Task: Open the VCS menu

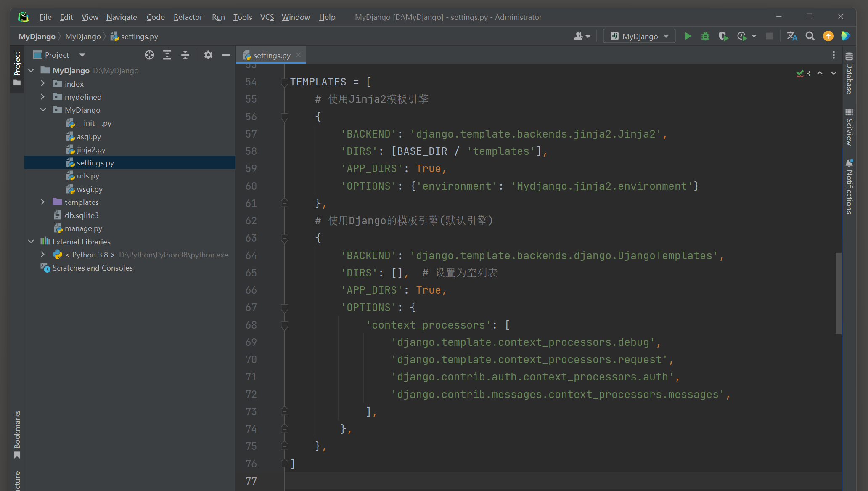Action: (x=267, y=17)
